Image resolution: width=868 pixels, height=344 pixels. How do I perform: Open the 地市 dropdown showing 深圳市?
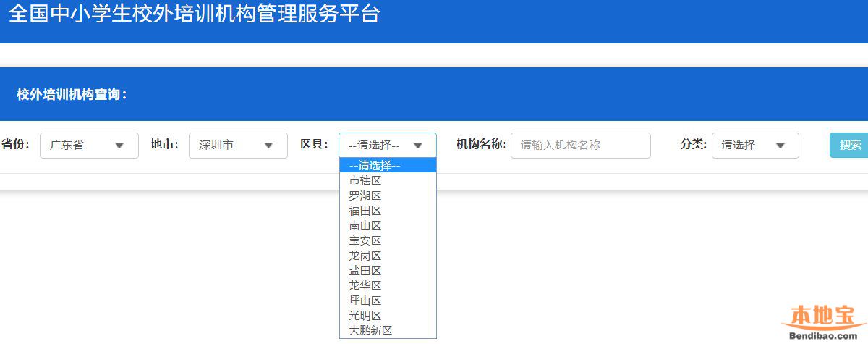pyautogui.click(x=238, y=146)
